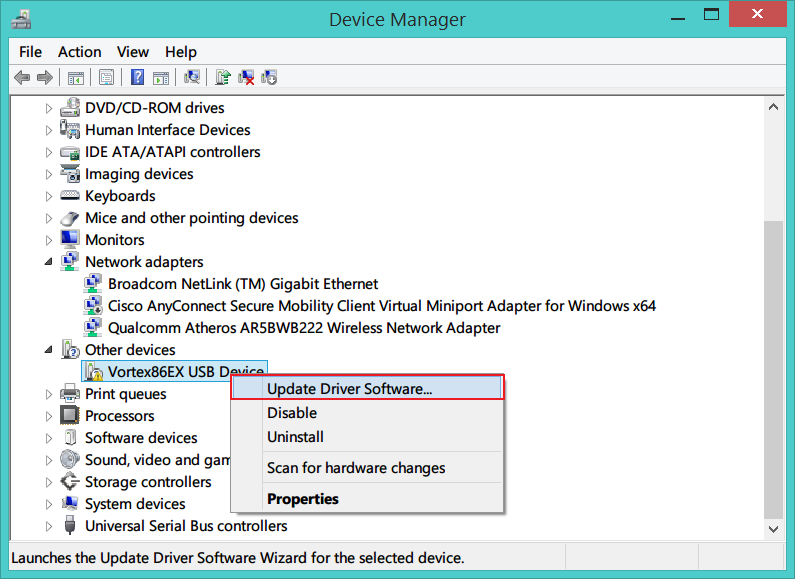Click the Forward arrow in the toolbar
This screenshot has height=579, width=795.
(44, 77)
